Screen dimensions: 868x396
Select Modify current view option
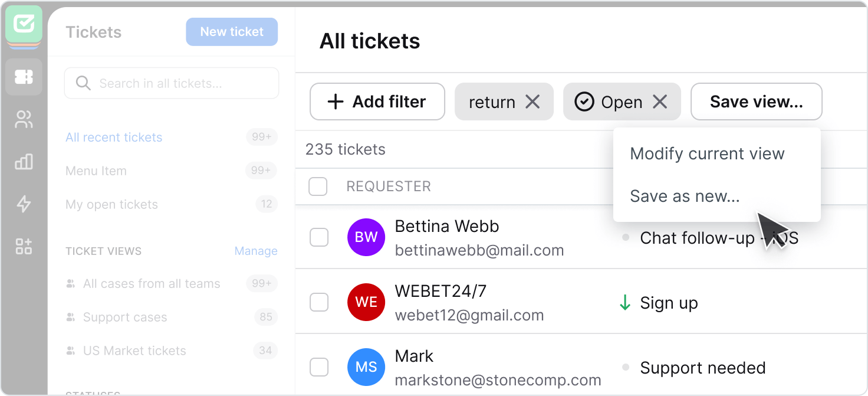[708, 153]
